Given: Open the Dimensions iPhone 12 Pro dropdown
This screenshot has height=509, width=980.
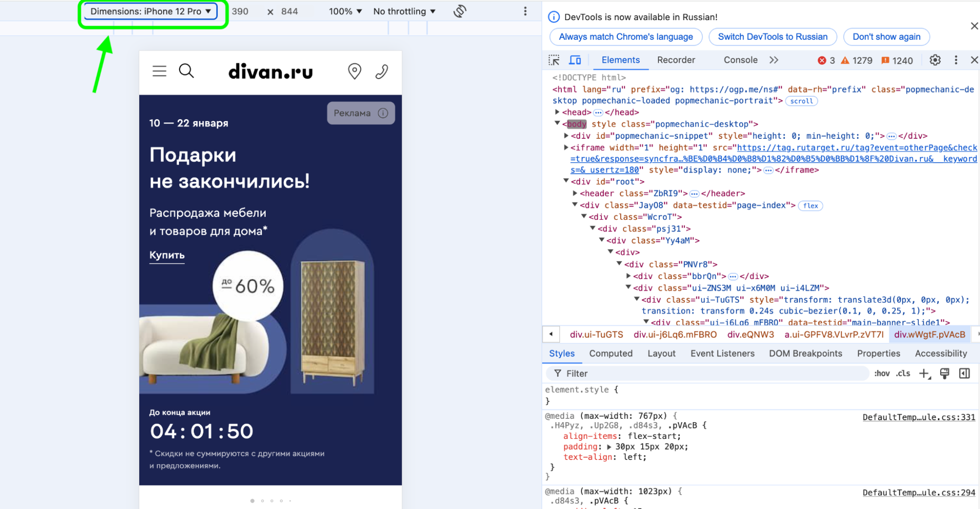Looking at the screenshot, I should [151, 11].
